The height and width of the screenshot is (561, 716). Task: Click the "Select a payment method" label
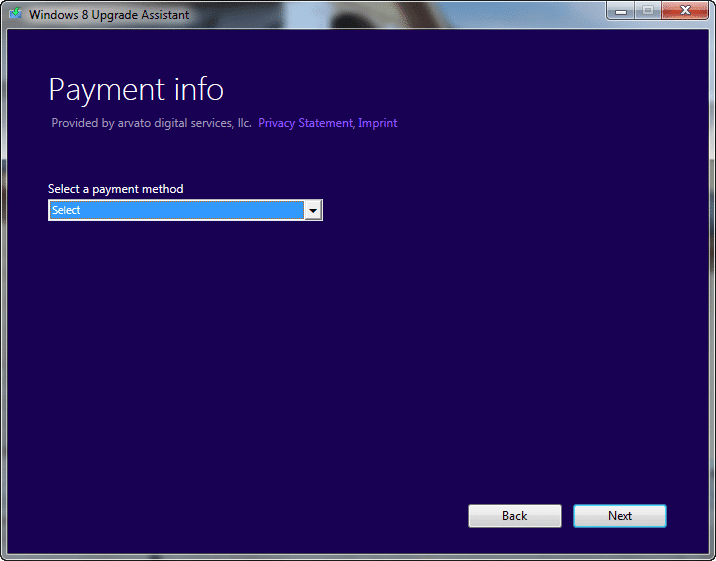click(x=116, y=189)
